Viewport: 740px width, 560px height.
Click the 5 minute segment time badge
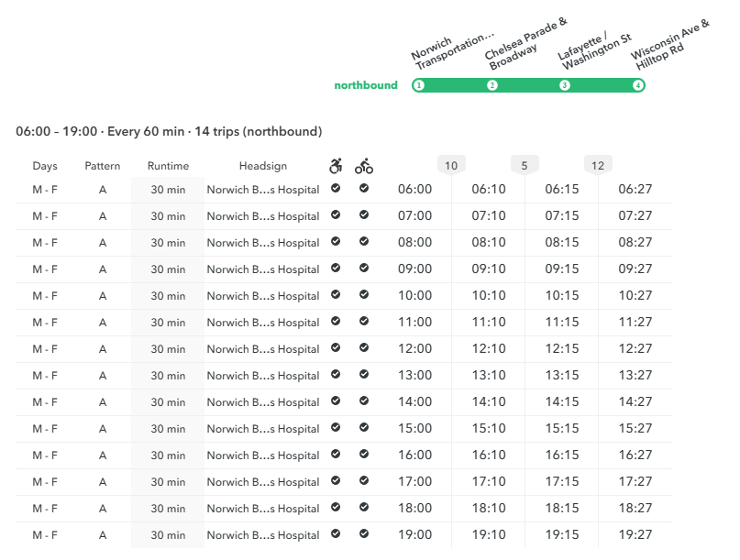pos(525,165)
